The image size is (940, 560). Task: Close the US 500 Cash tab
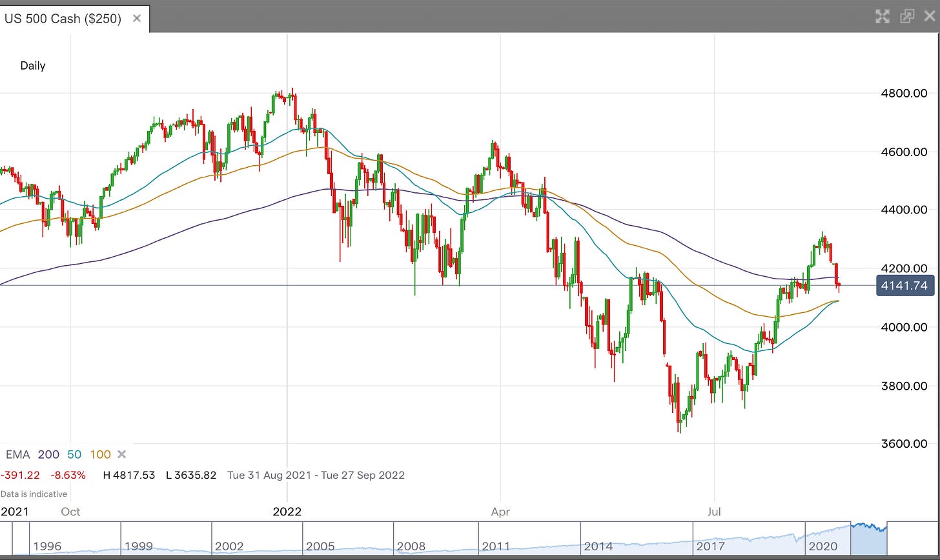(x=137, y=18)
